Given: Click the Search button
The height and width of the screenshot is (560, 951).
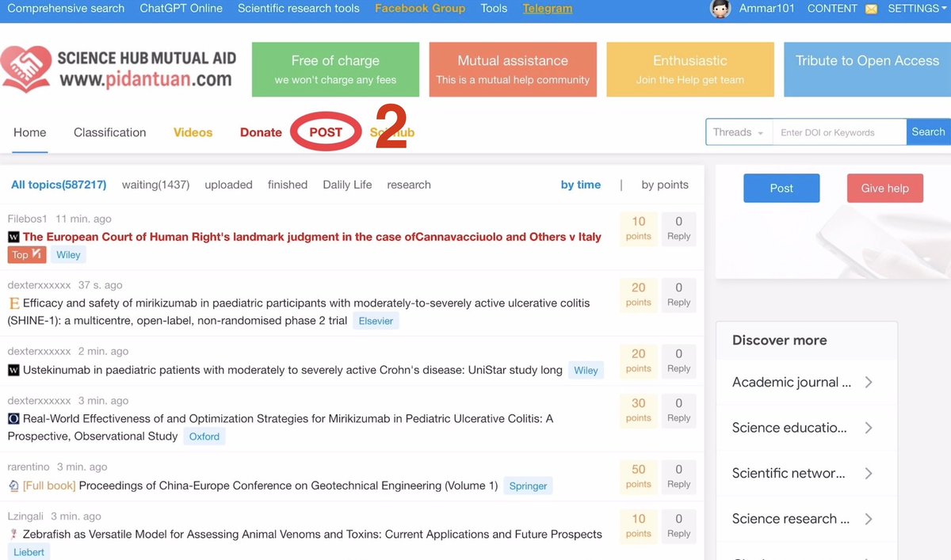Looking at the screenshot, I should coord(928,132).
